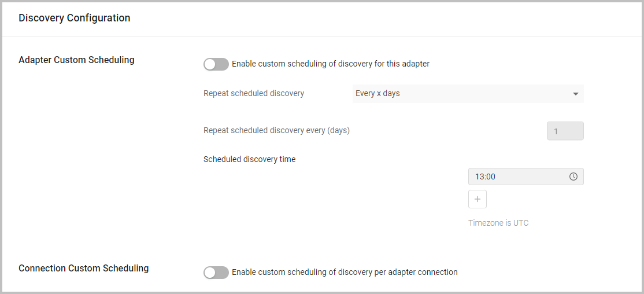Click the Scheduled discovery time label
The height and width of the screenshot is (294, 644).
249,159
